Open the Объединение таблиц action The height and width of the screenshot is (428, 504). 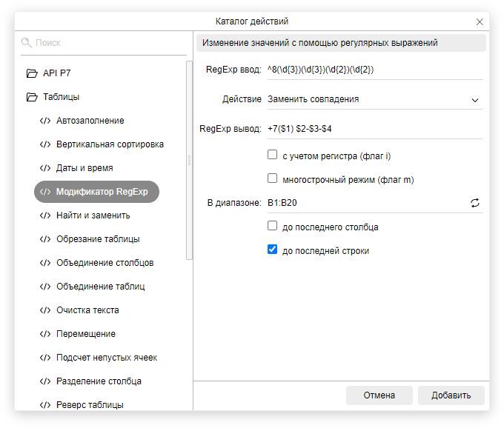pyautogui.click(x=100, y=287)
